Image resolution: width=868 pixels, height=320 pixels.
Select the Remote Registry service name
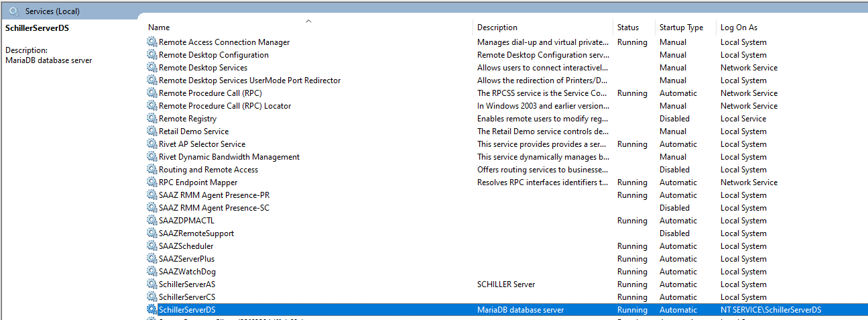click(x=188, y=119)
